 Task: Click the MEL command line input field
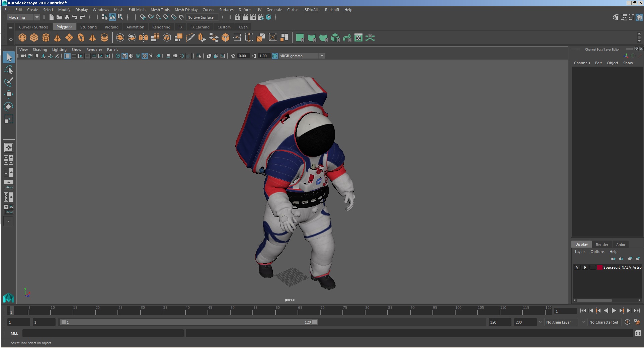pos(103,333)
